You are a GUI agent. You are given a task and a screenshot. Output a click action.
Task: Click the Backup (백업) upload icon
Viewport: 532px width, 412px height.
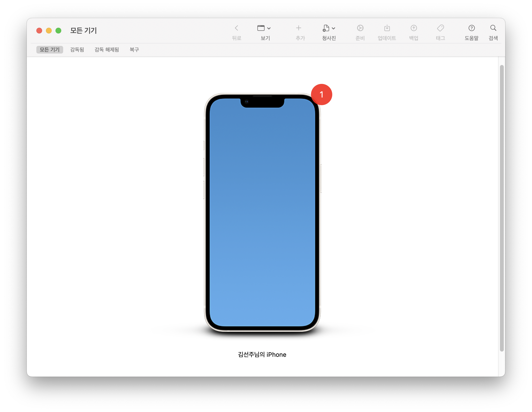click(414, 28)
